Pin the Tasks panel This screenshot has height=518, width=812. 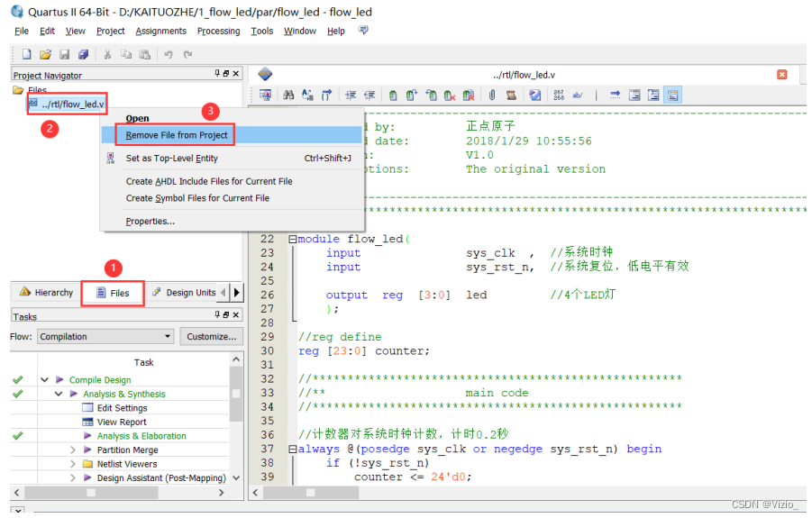(217, 316)
